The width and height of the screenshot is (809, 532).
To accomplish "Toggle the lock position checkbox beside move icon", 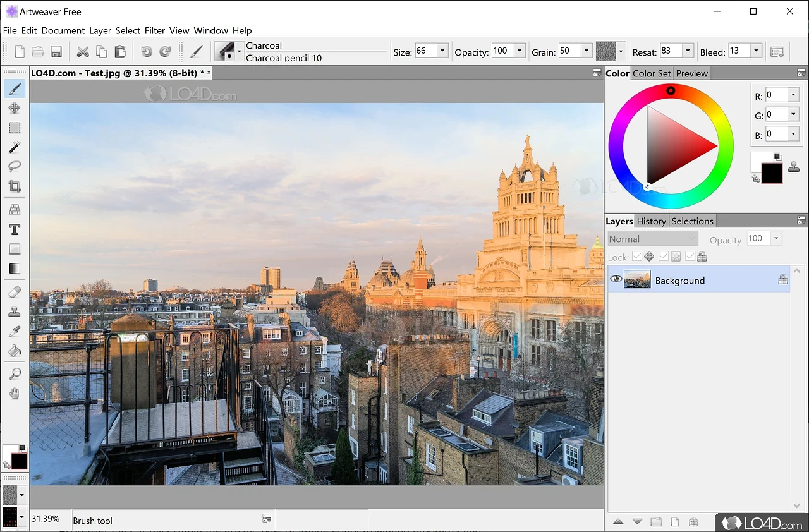I will tap(637, 257).
